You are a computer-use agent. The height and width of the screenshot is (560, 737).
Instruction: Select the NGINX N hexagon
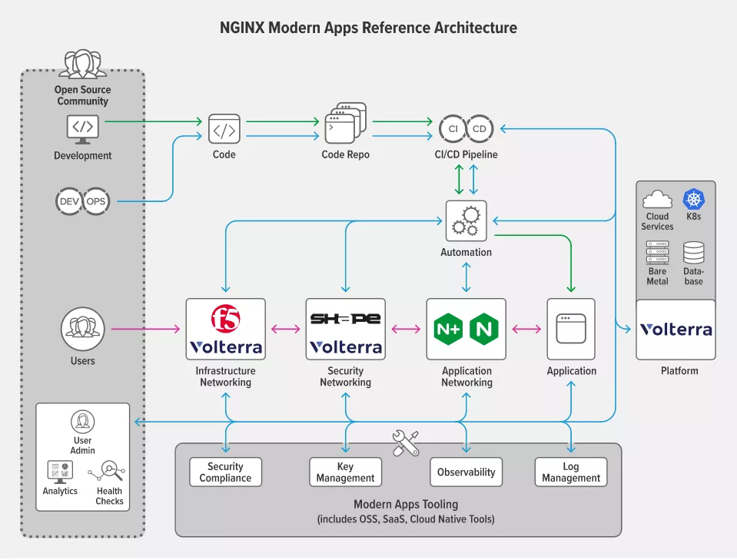pyautogui.click(x=484, y=329)
